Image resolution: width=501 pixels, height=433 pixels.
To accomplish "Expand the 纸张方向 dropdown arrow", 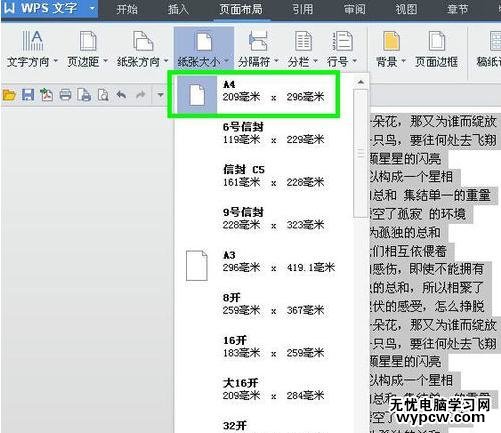I will [166, 61].
